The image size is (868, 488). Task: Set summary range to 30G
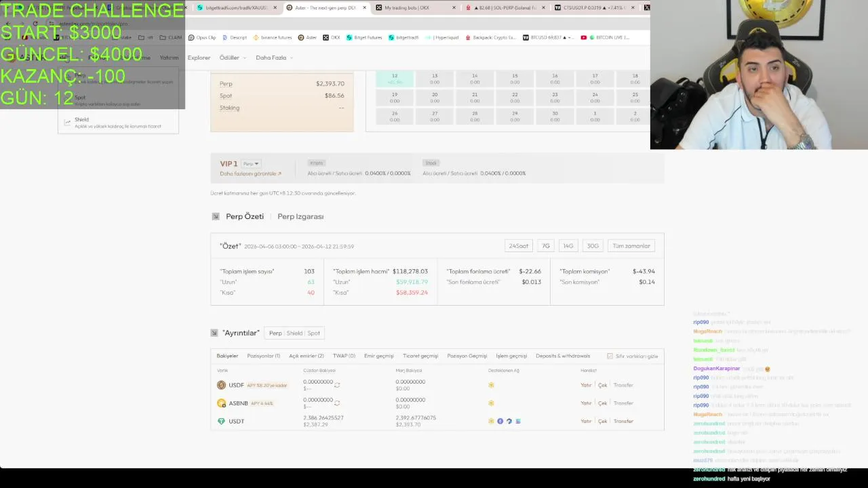tap(593, 246)
